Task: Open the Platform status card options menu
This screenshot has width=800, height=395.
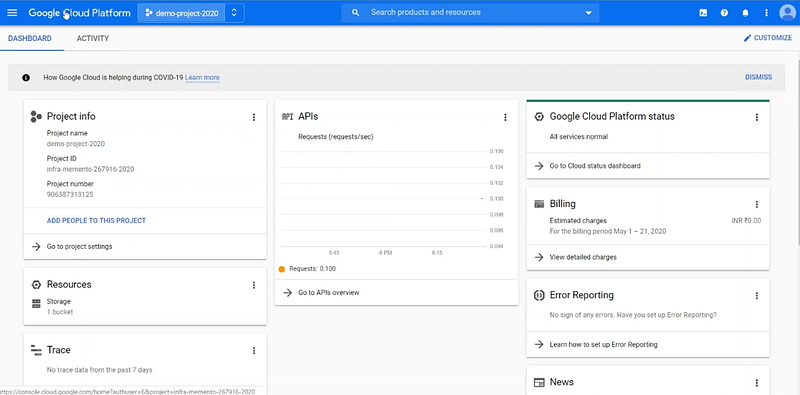Action: click(757, 117)
